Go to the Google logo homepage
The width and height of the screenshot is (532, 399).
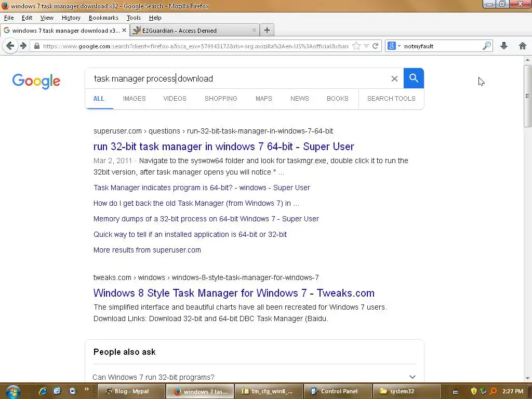point(36,81)
